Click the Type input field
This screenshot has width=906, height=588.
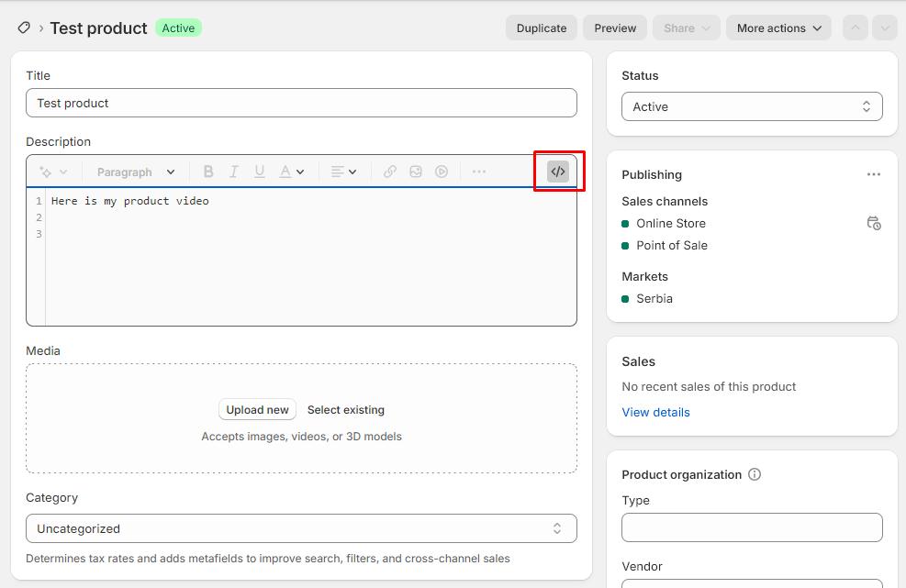[752, 527]
